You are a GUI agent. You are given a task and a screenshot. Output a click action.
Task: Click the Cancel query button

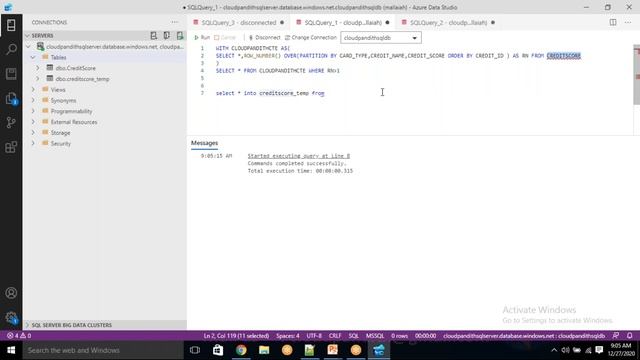click(x=225, y=38)
